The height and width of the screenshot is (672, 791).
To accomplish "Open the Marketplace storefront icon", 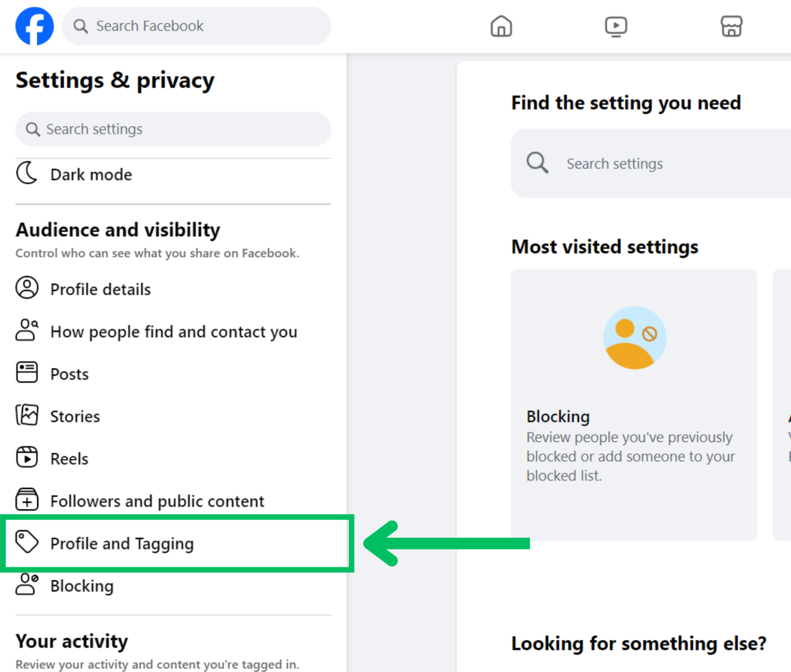I will (x=731, y=26).
